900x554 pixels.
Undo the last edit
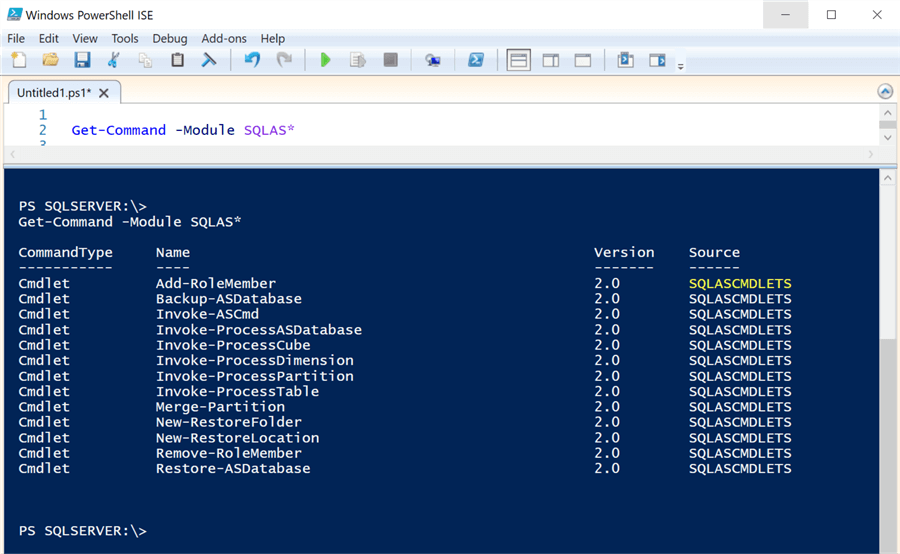(x=252, y=60)
